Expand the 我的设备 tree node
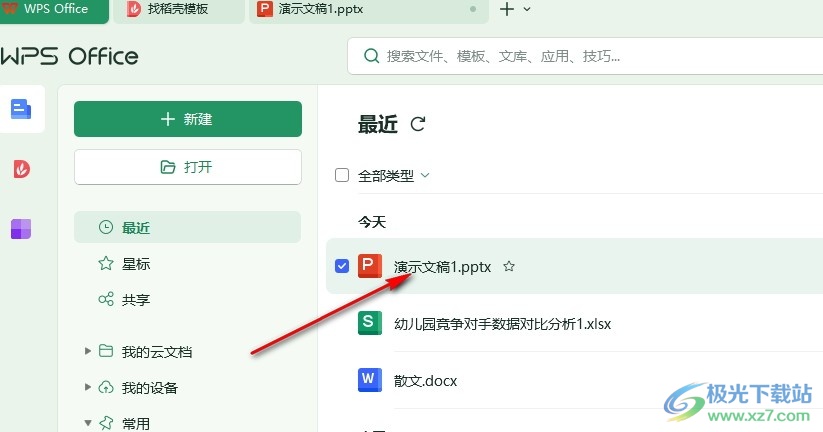 (x=88, y=387)
